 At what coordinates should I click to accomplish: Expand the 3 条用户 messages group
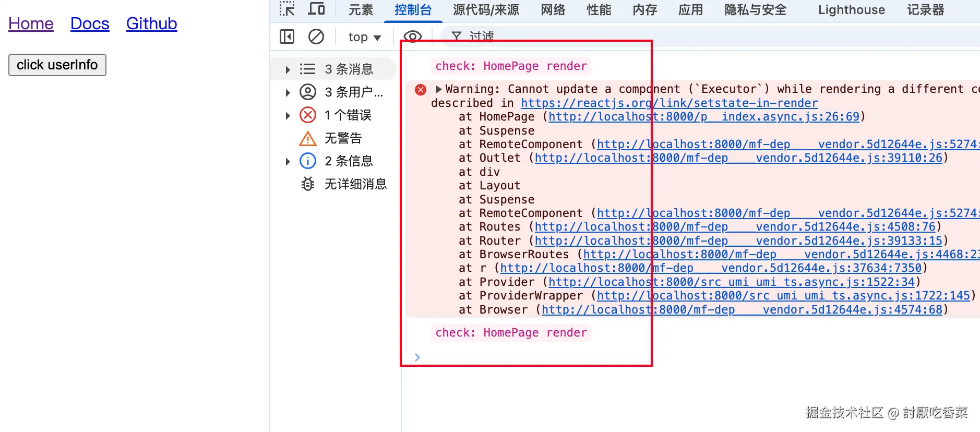coord(288,92)
